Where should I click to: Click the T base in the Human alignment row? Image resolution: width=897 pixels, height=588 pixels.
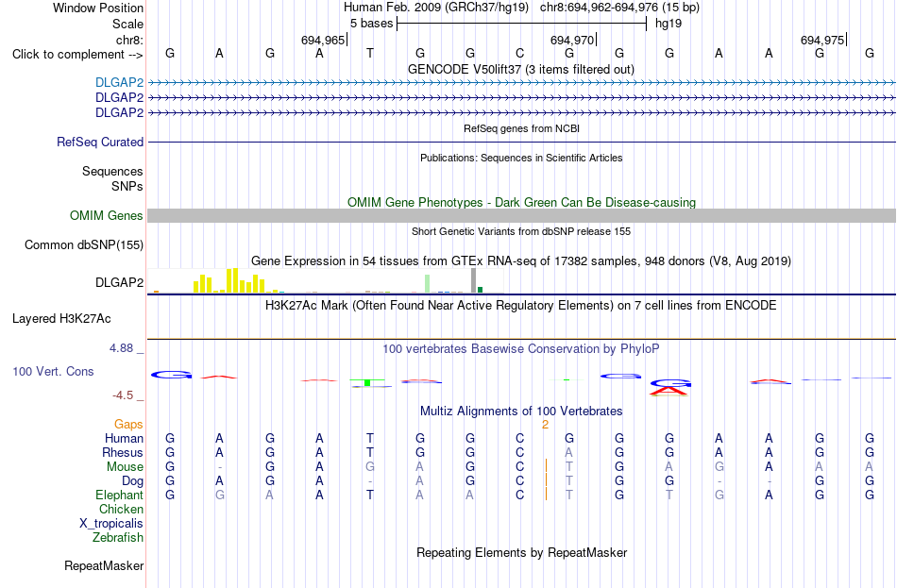coord(369,438)
